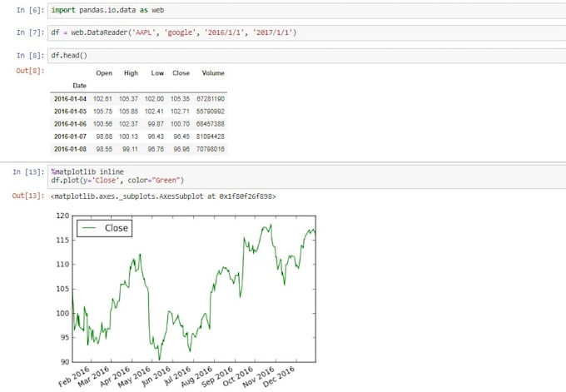Click the Jun 2016 x-axis label
The image size is (566, 392).
[x=156, y=377]
